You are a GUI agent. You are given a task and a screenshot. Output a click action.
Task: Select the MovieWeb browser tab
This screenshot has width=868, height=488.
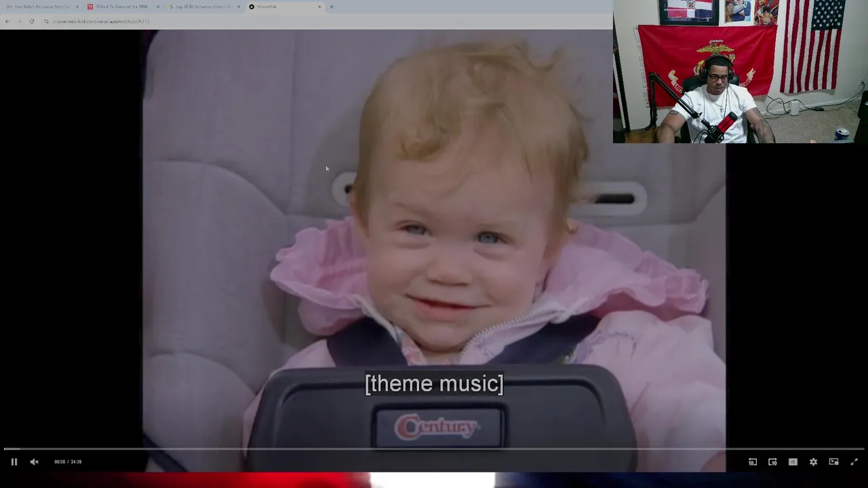[x=285, y=7]
